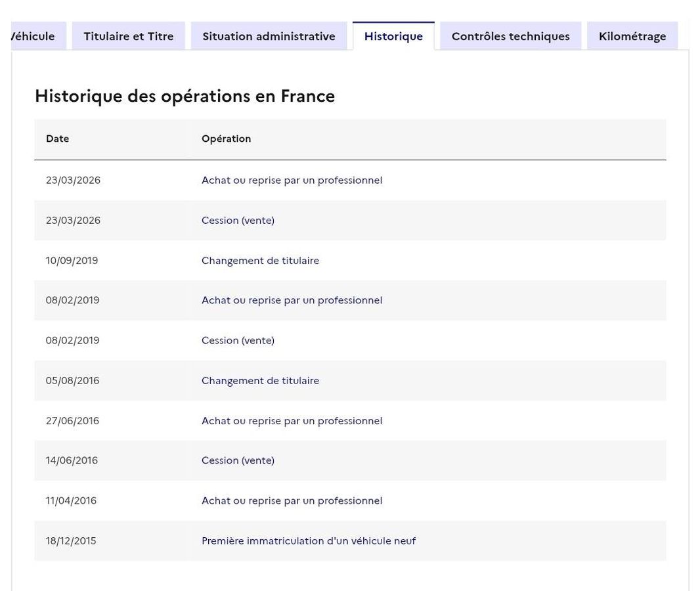
Task: Go to Contrôles techniques tab
Action: tap(511, 36)
